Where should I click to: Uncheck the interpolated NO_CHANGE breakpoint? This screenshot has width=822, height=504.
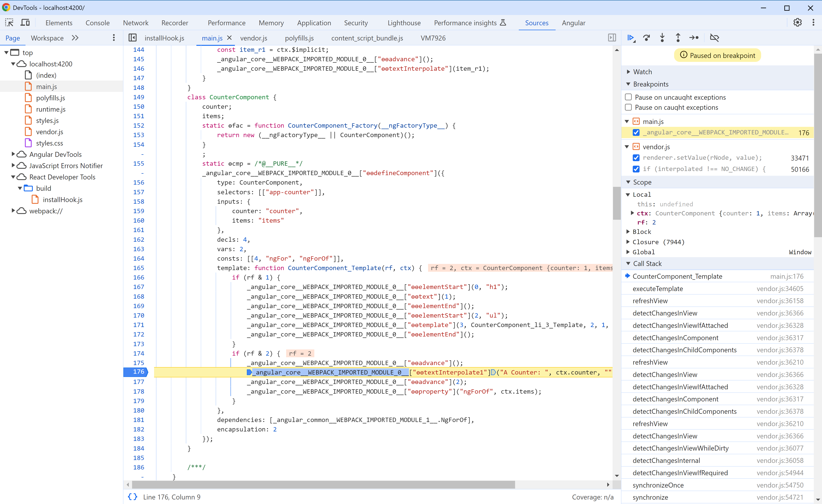tap(636, 169)
